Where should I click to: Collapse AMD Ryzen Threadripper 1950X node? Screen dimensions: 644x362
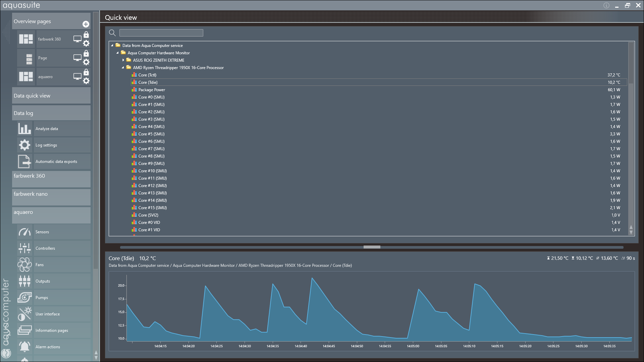123,68
